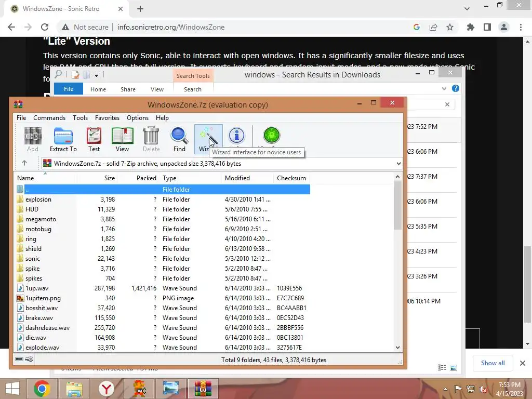
Task: Open the Tools menu in WinRAR
Action: [x=80, y=118]
